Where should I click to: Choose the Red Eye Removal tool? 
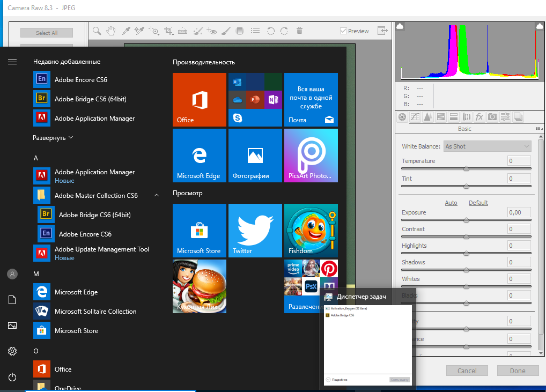pyautogui.click(x=212, y=31)
